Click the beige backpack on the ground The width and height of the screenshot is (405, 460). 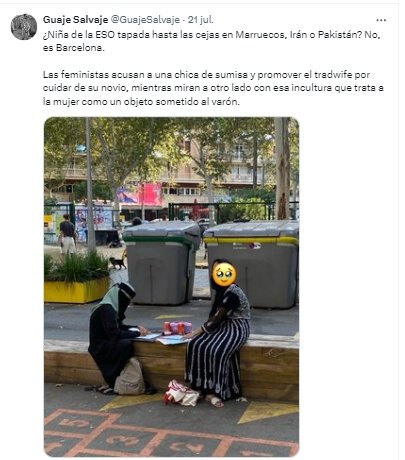130,377
